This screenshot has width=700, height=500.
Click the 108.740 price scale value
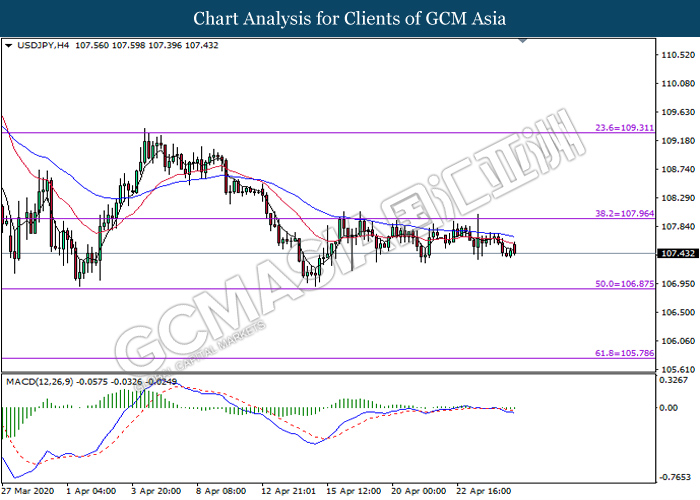[678, 169]
